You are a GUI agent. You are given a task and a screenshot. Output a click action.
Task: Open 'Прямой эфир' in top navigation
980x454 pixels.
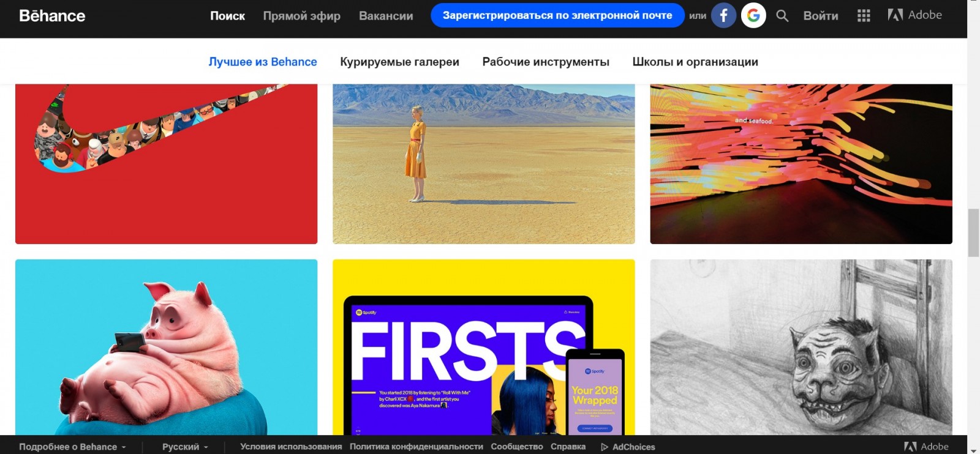pyautogui.click(x=301, y=16)
